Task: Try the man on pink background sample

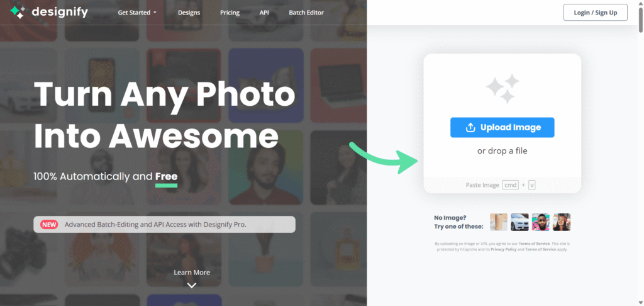Action: (x=540, y=222)
